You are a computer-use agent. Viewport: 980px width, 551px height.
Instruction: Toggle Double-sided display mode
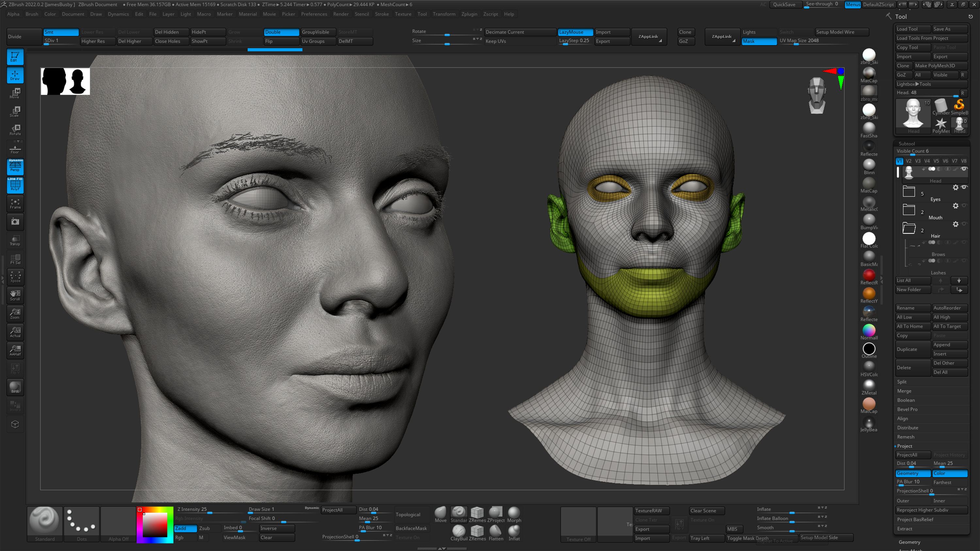[281, 32]
